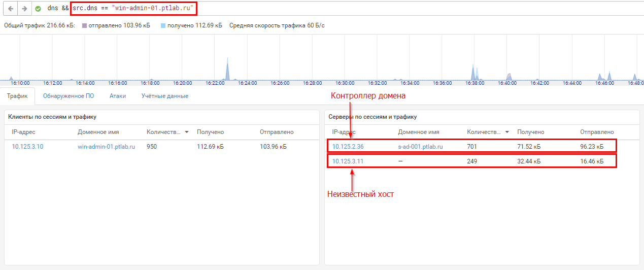Click the Средняя скорость трафика 60 Б/с text
This screenshot has height=270, width=644.
(277, 25)
